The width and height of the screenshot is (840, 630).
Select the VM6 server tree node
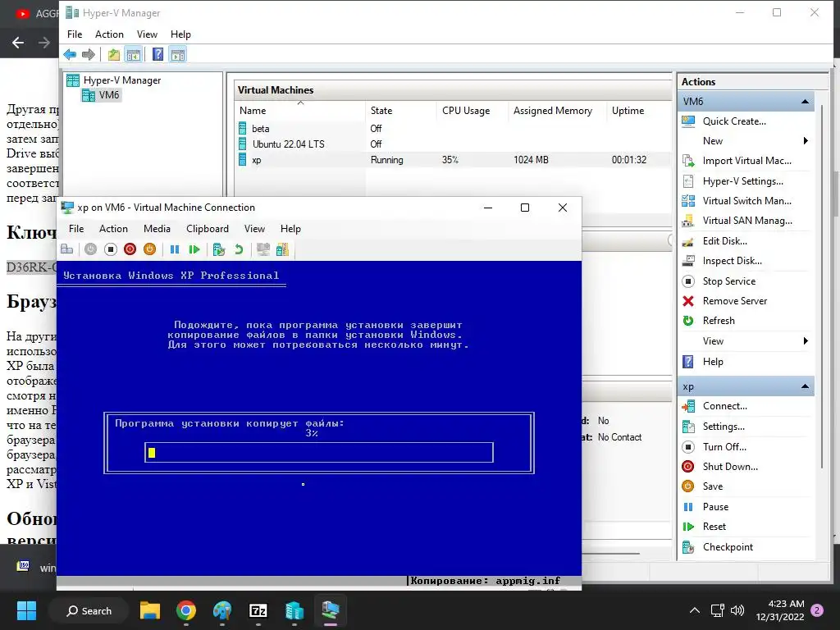[102, 95]
